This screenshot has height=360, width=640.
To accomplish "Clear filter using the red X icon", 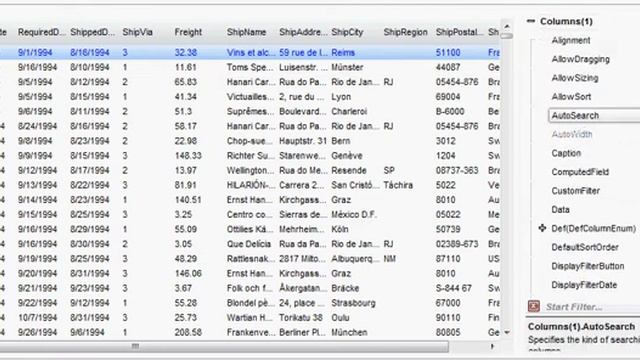I will click(534, 306).
